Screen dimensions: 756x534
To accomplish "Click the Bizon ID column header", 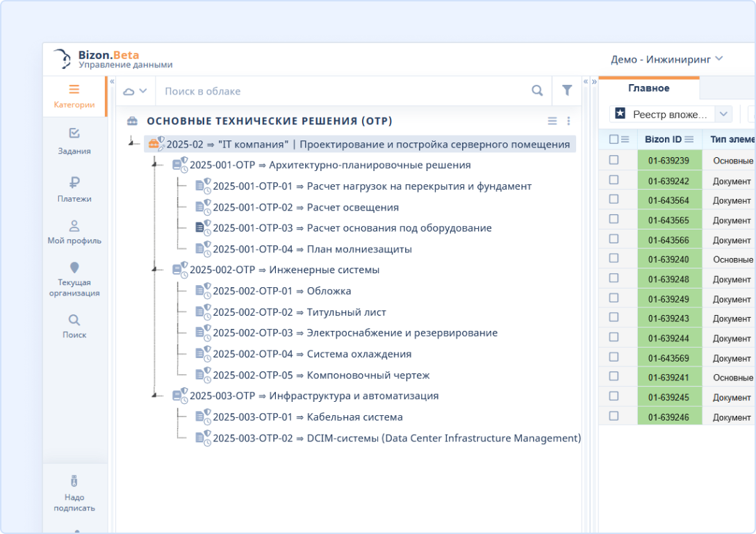I will point(663,139).
